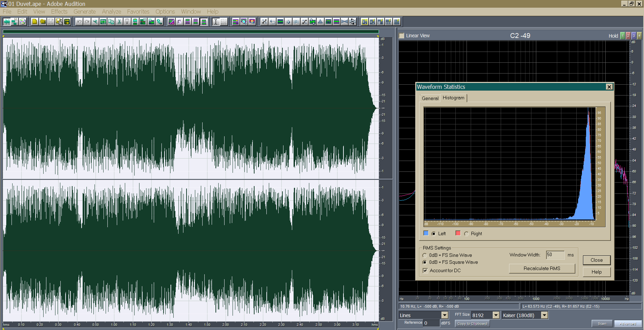Click the Save floppy disk icon
The width and height of the screenshot is (644, 330).
click(x=51, y=22)
